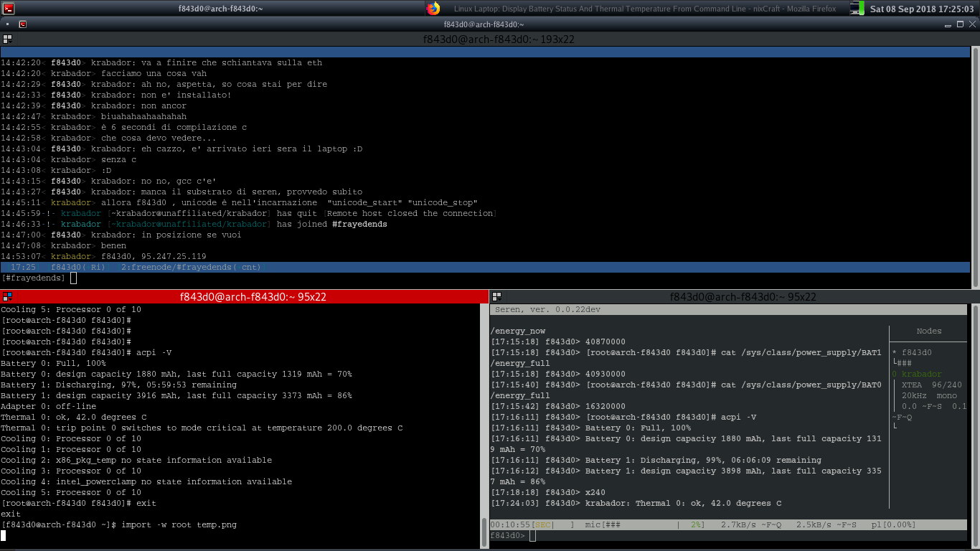Click the 'import -w root temp.png' command line

click(179, 525)
